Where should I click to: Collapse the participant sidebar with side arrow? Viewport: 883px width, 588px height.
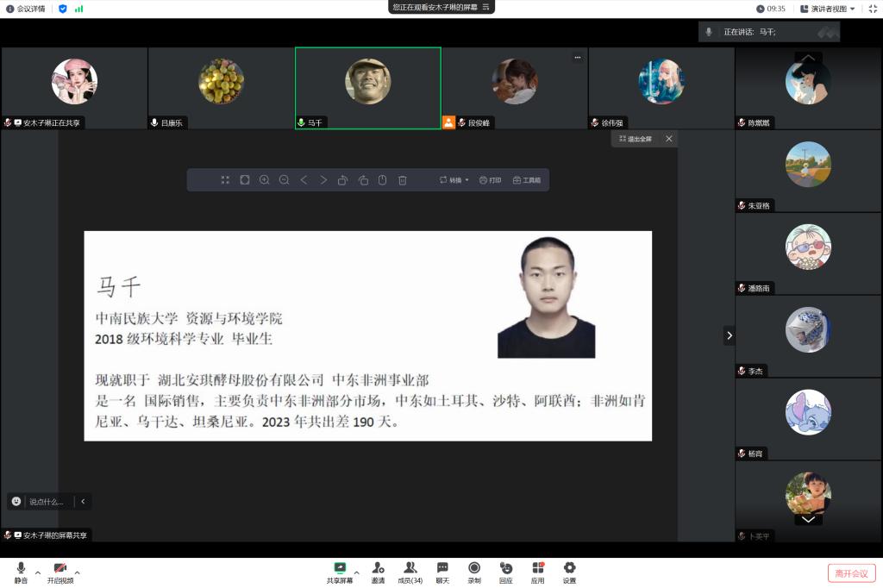[x=730, y=335]
